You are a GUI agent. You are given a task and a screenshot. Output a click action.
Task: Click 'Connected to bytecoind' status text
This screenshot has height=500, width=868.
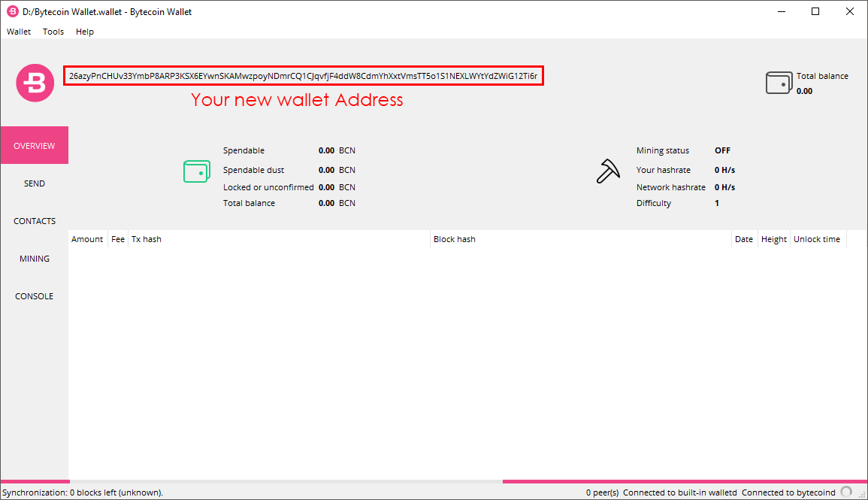[788, 492]
